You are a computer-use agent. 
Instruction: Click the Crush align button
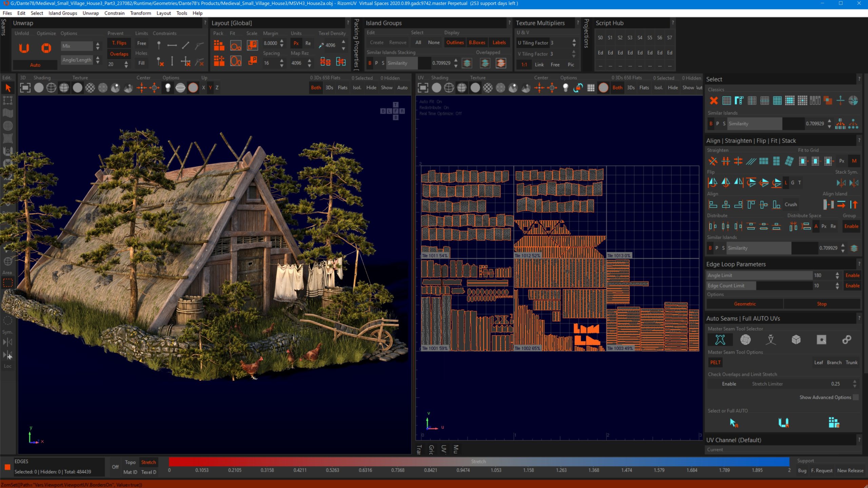[x=790, y=204]
